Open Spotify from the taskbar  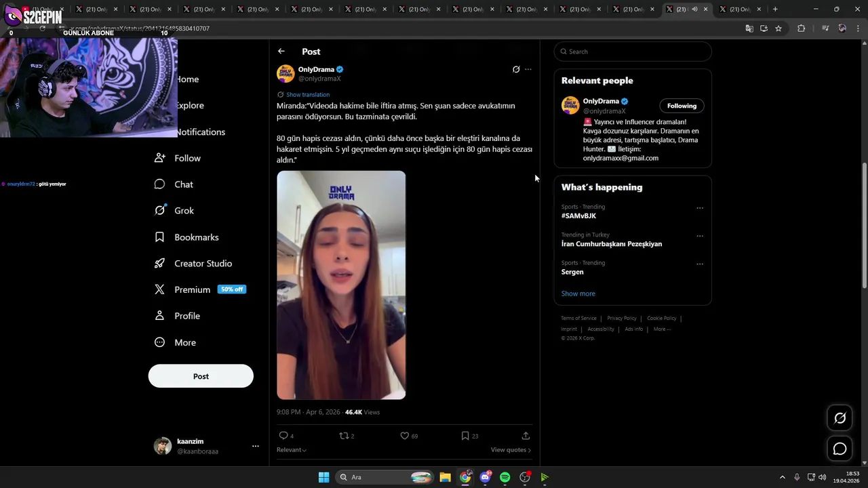[505, 477]
